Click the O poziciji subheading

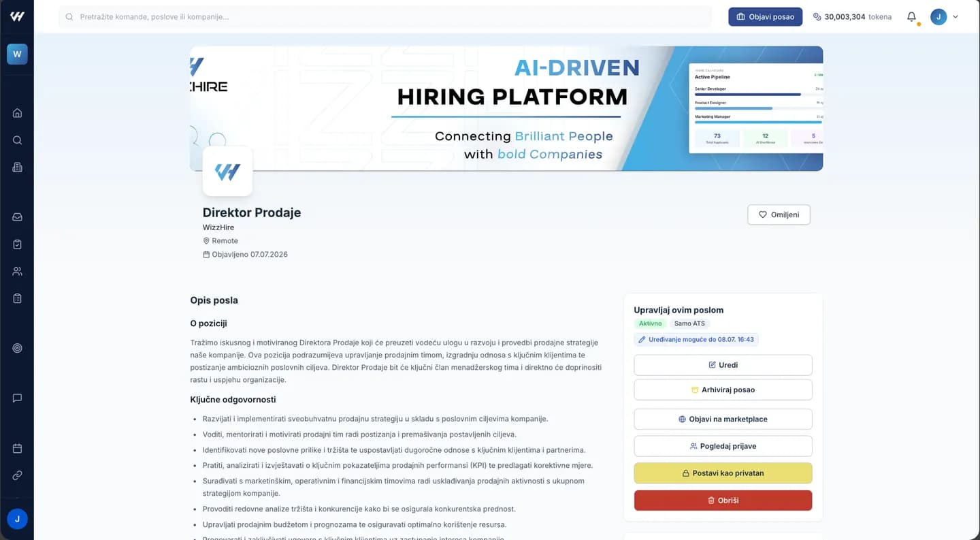click(208, 323)
